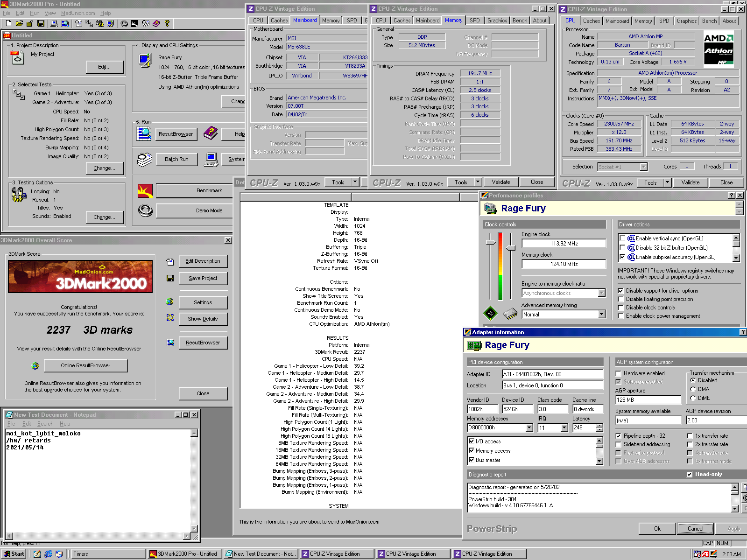This screenshot has height=560, width=747.
Task: Click Internet Explorer quick launch icon
Action: click(x=48, y=554)
